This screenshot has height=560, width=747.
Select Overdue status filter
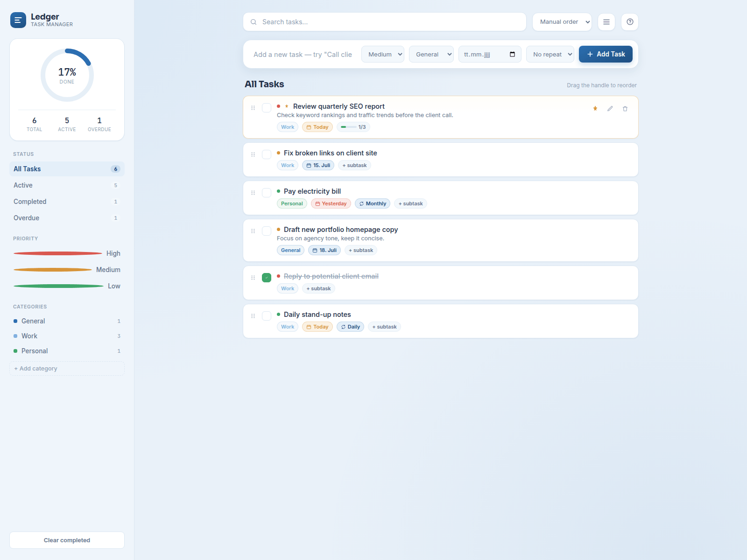click(67, 218)
